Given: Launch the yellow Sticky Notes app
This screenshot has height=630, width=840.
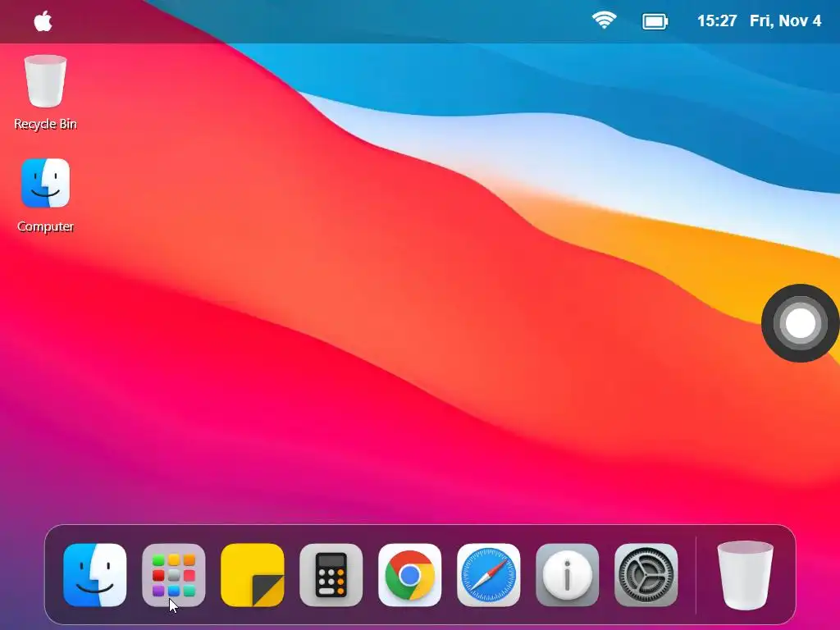Looking at the screenshot, I should 253,575.
